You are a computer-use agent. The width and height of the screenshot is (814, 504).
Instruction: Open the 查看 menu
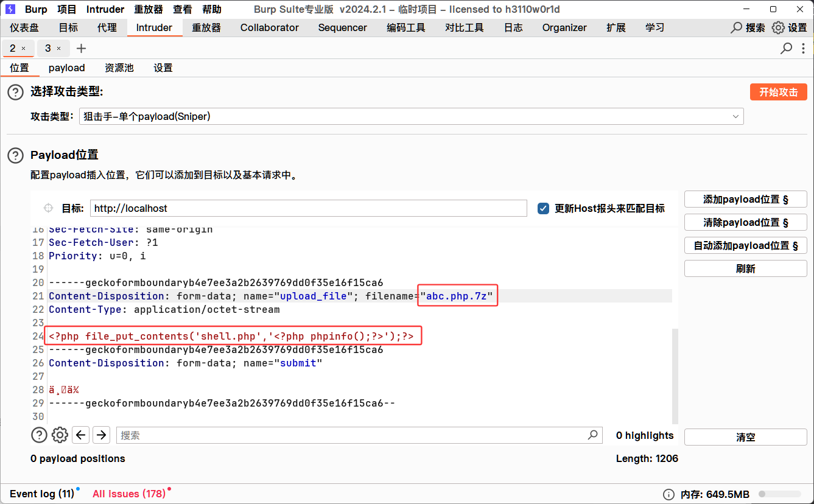(x=183, y=9)
